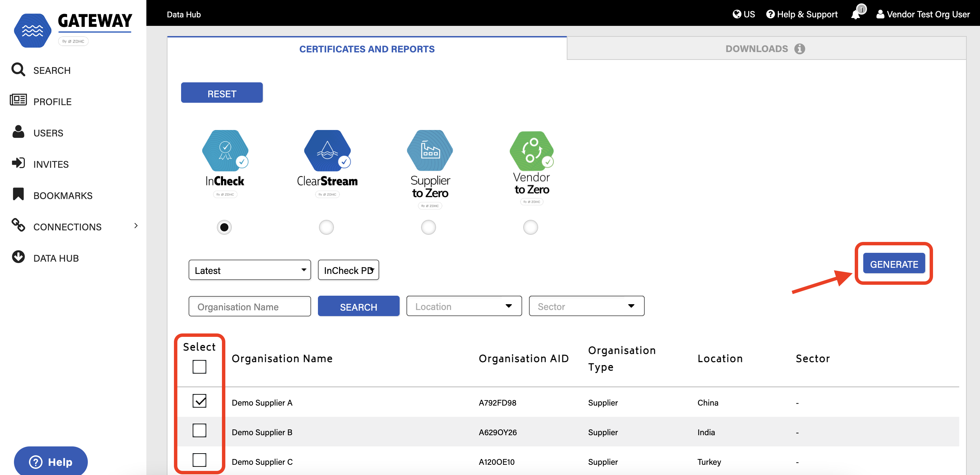980x475 pixels.
Task: Click the Demo Supplier C name
Action: 262,462
